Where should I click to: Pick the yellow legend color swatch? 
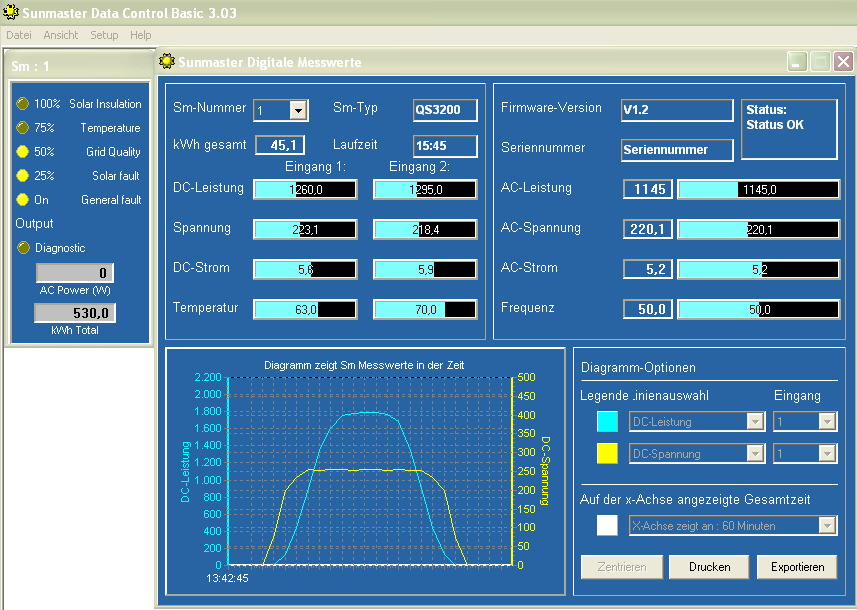coord(607,454)
